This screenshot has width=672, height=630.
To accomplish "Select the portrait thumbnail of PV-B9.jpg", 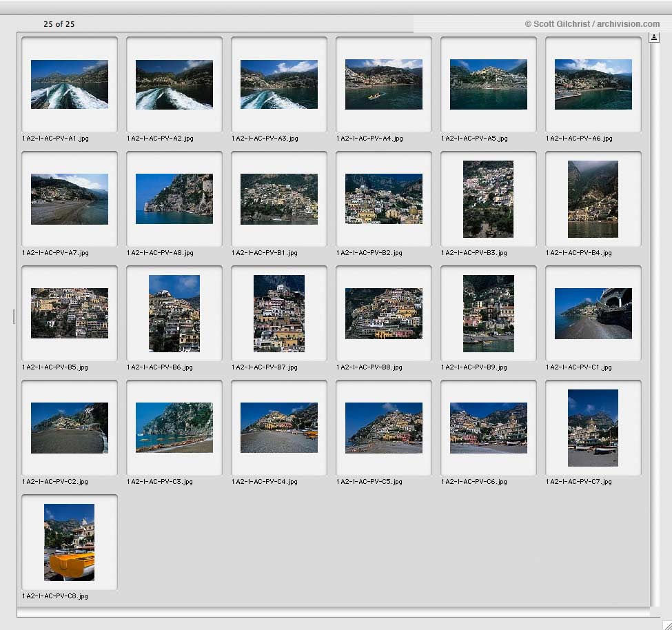I will (489, 314).
